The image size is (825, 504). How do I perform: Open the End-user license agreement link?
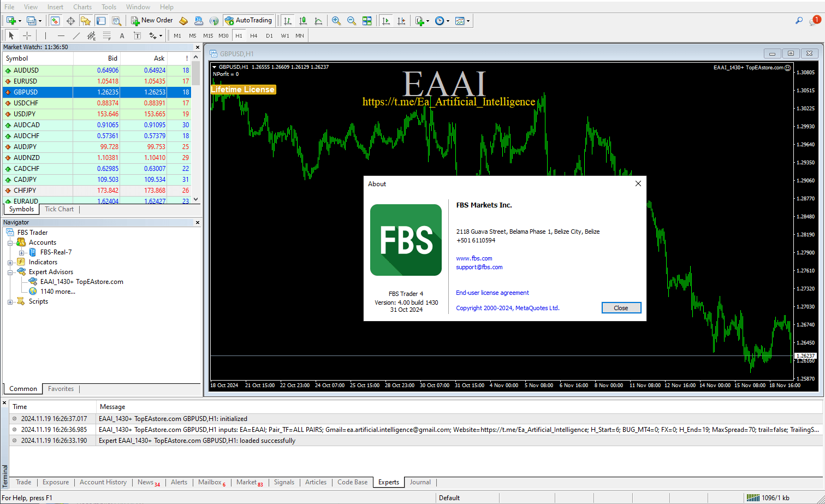click(x=492, y=293)
